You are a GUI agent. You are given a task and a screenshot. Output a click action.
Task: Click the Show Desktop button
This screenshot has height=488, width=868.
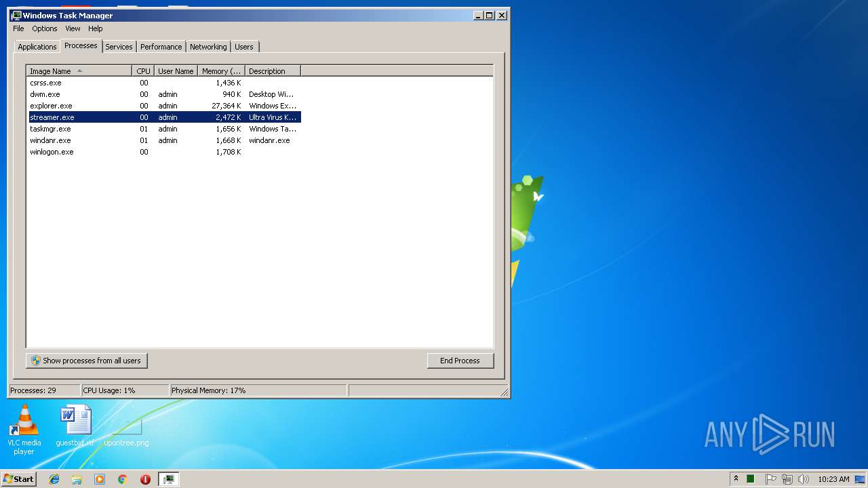[860, 479]
